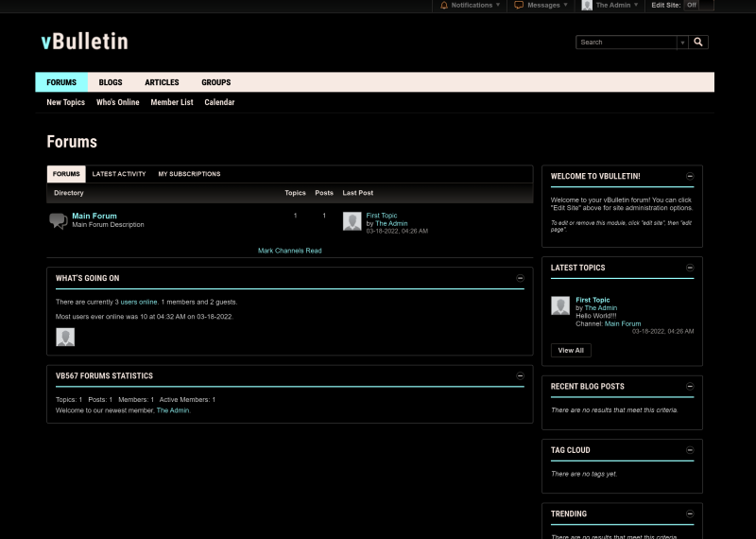Click the Messages speech bubble icon
756x539 pixels.
(519, 6)
